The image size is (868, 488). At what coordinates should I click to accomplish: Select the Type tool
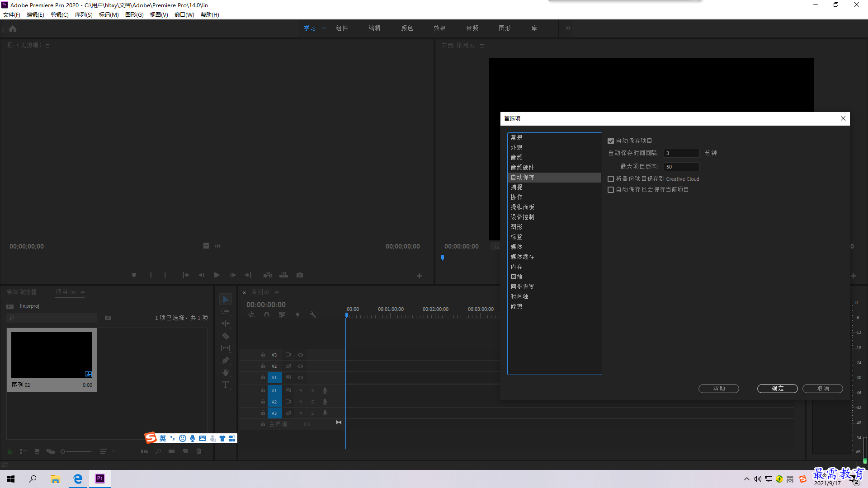(226, 385)
